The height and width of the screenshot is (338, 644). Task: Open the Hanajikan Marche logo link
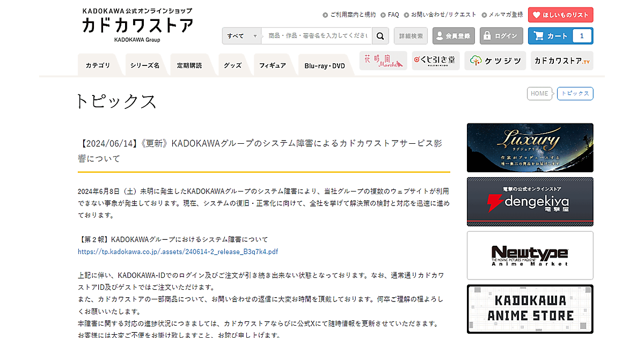pyautogui.click(x=383, y=61)
